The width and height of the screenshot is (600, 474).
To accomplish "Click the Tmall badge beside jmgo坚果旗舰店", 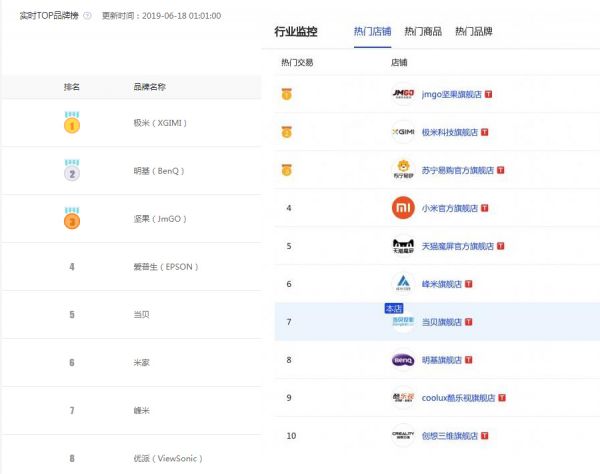I will [488, 94].
